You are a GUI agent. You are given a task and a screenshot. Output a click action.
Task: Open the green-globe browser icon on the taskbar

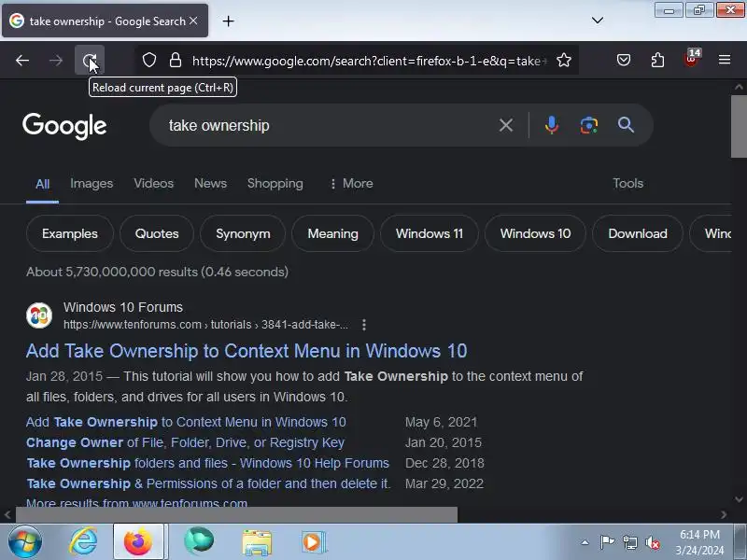click(x=199, y=541)
